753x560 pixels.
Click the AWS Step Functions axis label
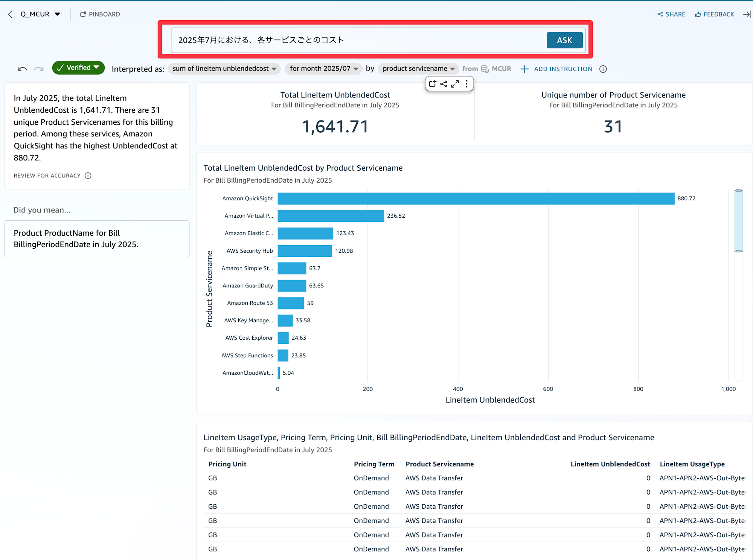(x=247, y=356)
